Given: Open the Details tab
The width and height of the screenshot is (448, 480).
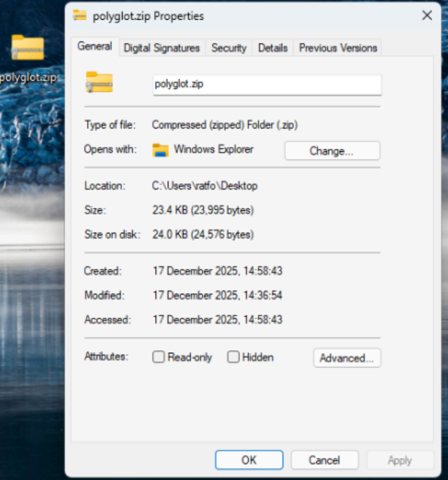Looking at the screenshot, I should [x=273, y=48].
